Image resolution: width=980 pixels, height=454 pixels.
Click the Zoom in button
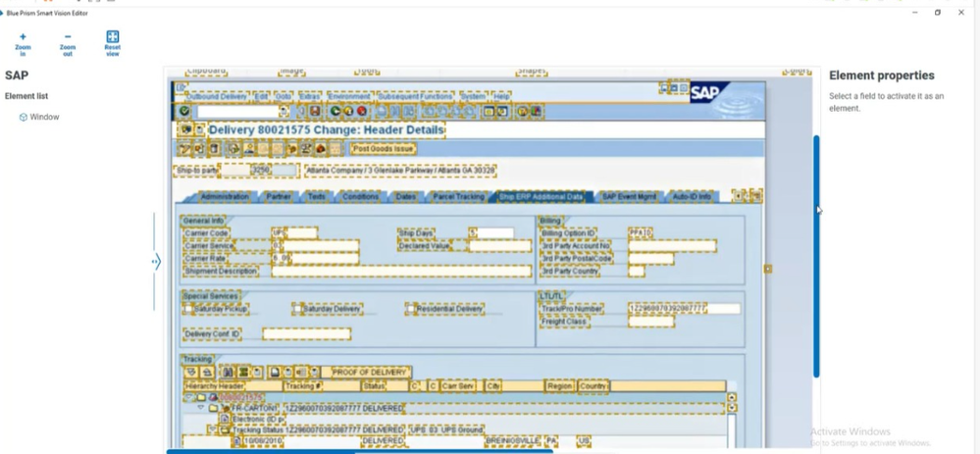(x=24, y=45)
